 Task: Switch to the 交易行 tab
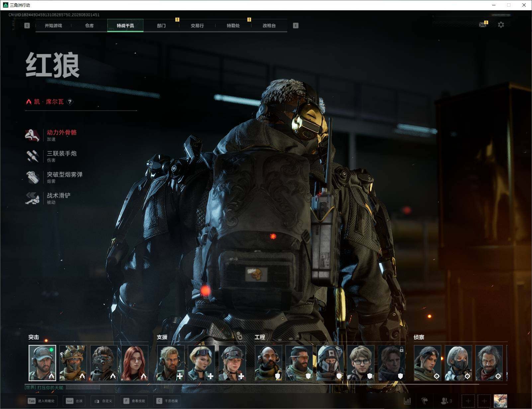[197, 26]
